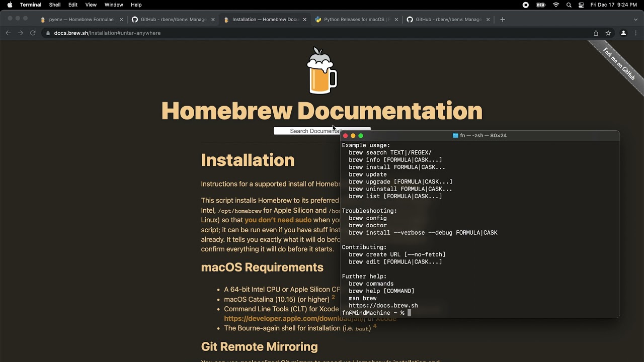
Task: Click the battery status icon
Action: click(541, 5)
